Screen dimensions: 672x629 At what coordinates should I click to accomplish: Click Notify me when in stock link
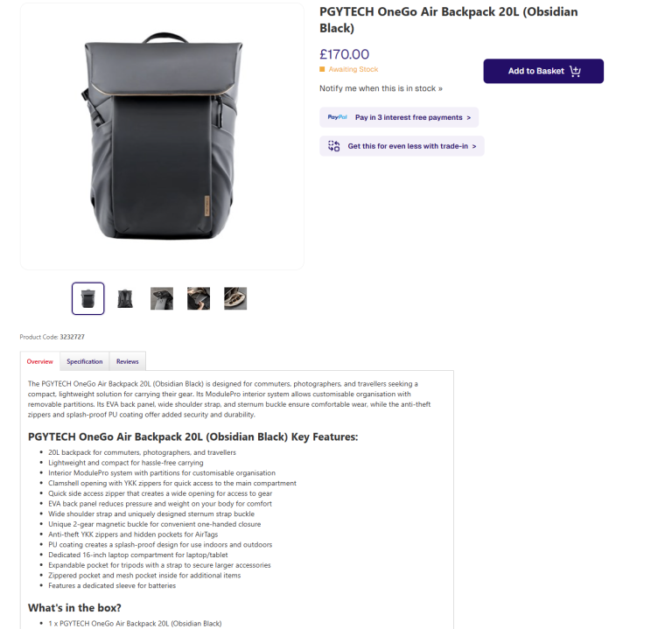[x=381, y=88]
